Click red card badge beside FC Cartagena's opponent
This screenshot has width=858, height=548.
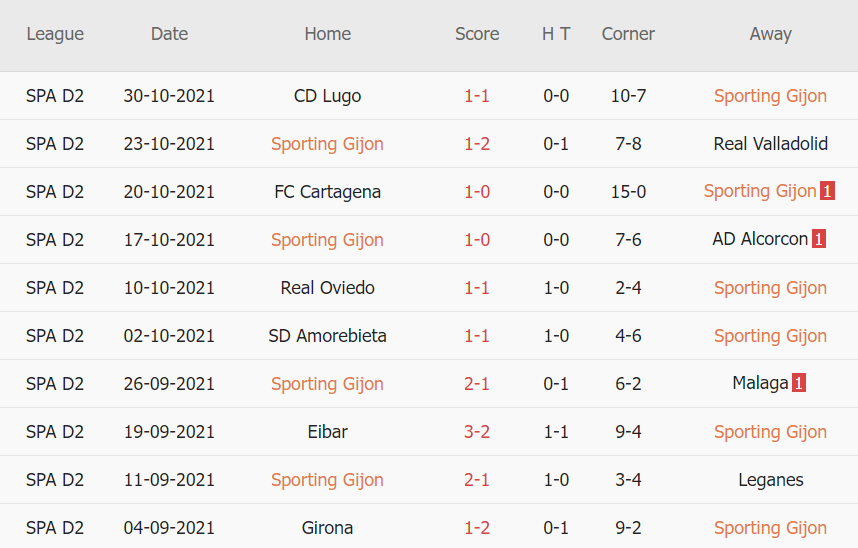point(827,191)
